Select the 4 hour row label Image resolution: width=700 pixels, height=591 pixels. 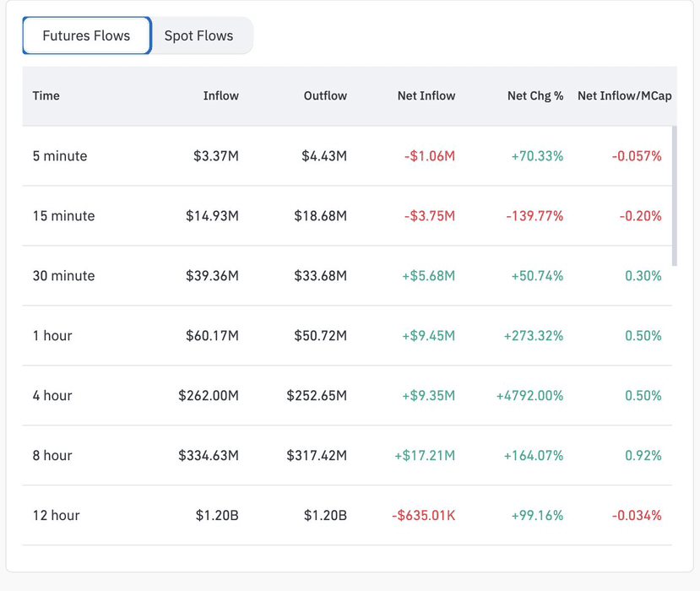tap(52, 396)
